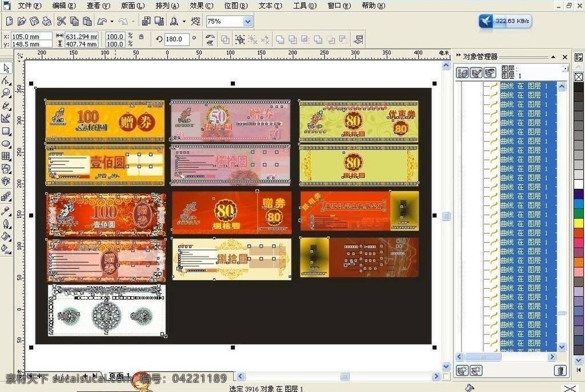Click the Export icon in toolbar
Screen dimensions: 585x392
(x=159, y=21)
